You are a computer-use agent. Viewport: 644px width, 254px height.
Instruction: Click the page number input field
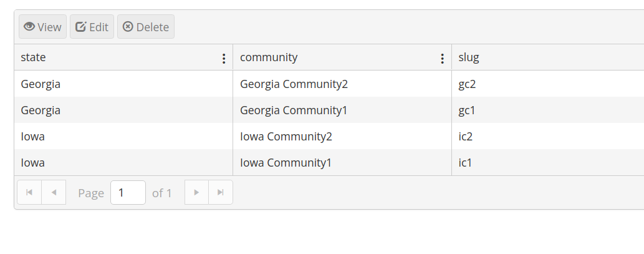coord(128,192)
